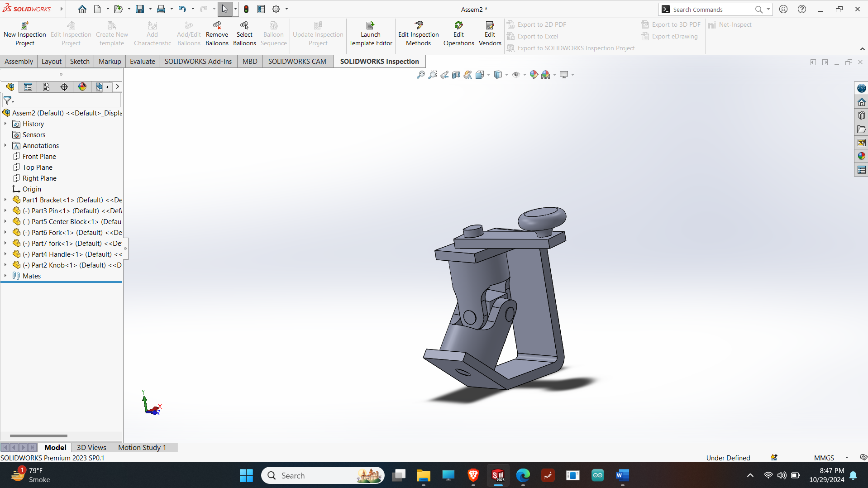Open the Search Commands dropdown arrow

(768, 9)
